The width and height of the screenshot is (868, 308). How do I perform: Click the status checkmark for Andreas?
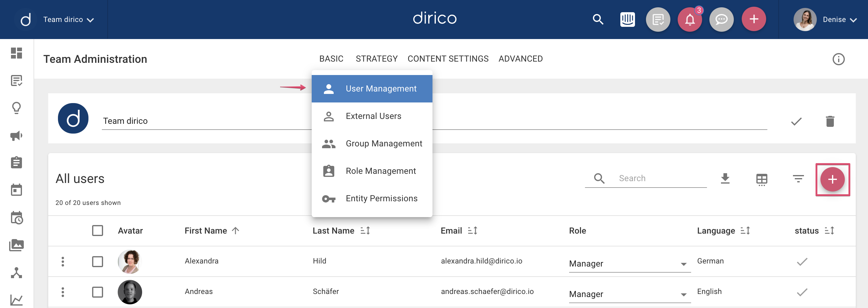pos(802,292)
